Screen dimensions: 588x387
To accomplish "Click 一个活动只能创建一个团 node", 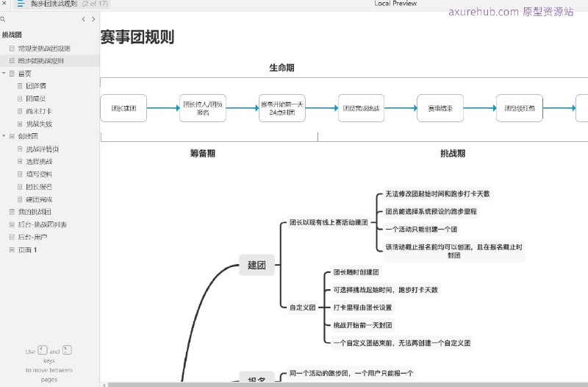I will (x=421, y=230).
